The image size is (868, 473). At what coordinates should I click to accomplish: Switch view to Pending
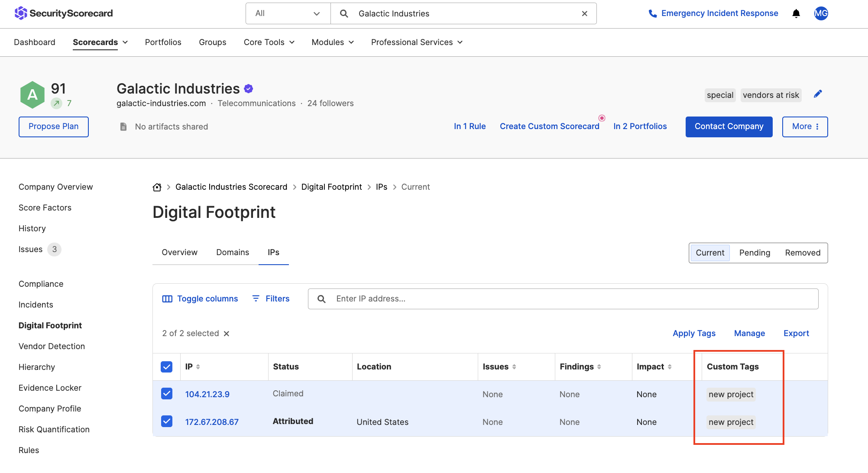pos(755,253)
